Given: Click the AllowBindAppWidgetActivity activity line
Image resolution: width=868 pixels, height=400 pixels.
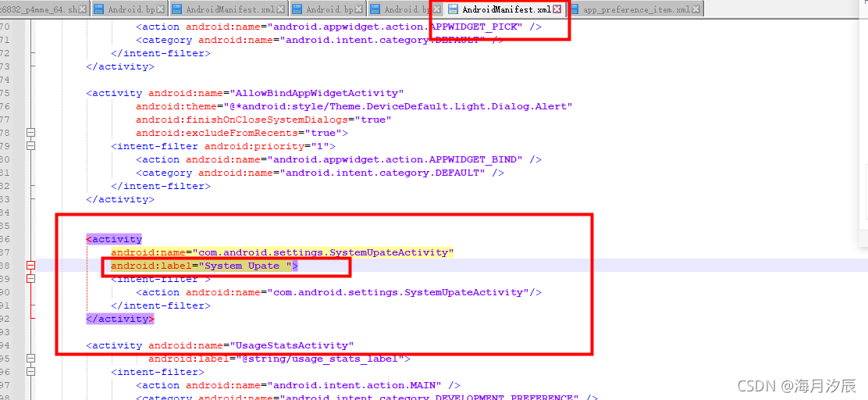Looking at the screenshot, I should coord(245,93).
